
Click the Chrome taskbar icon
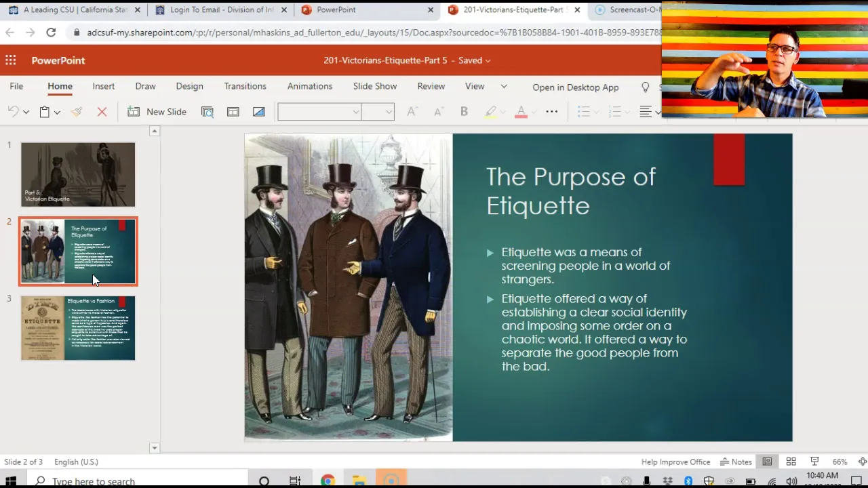[x=328, y=481]
